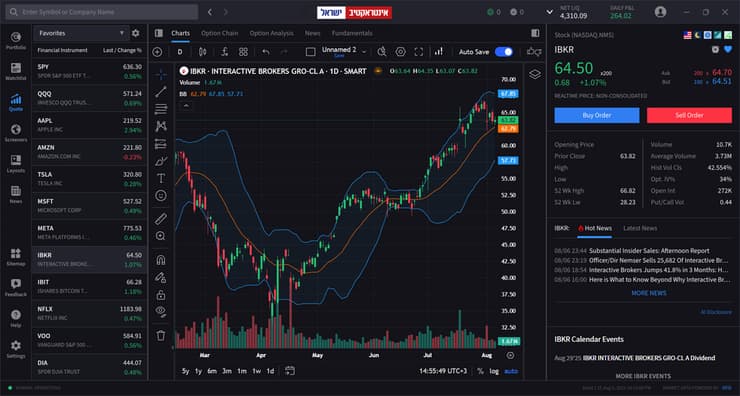Select the crosshair cursor tool
740x396 pixels.
pos(161,74)
